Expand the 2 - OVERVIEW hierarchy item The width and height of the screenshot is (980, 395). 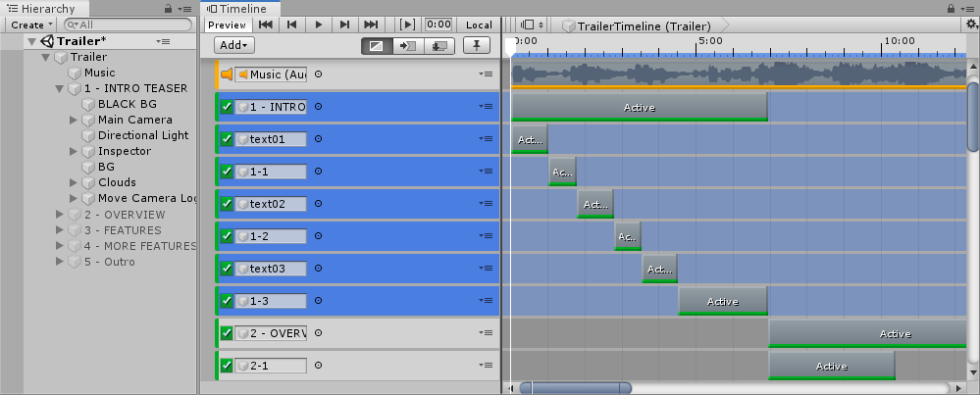click(x=60, y=215)
